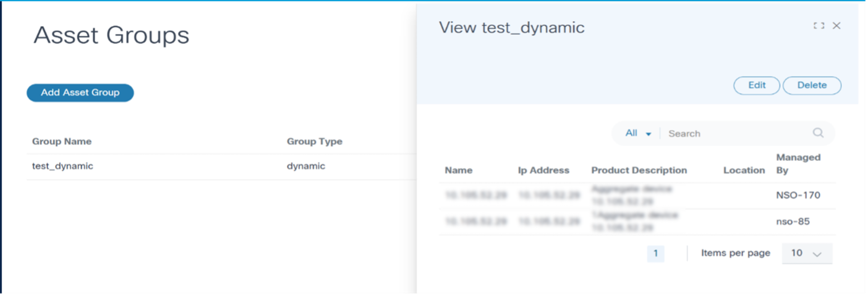
Task: Sort by Group Name column
Action: point(62,141)
